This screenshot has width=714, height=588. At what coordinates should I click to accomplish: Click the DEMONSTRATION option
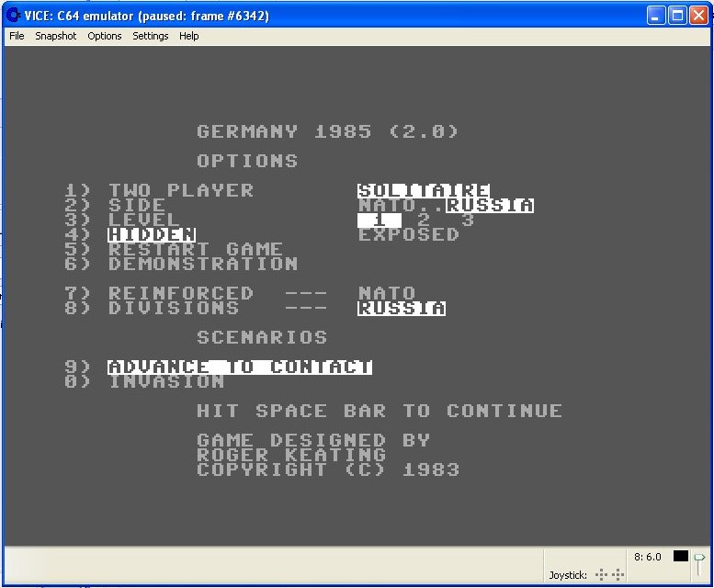[x=203, y=264]
